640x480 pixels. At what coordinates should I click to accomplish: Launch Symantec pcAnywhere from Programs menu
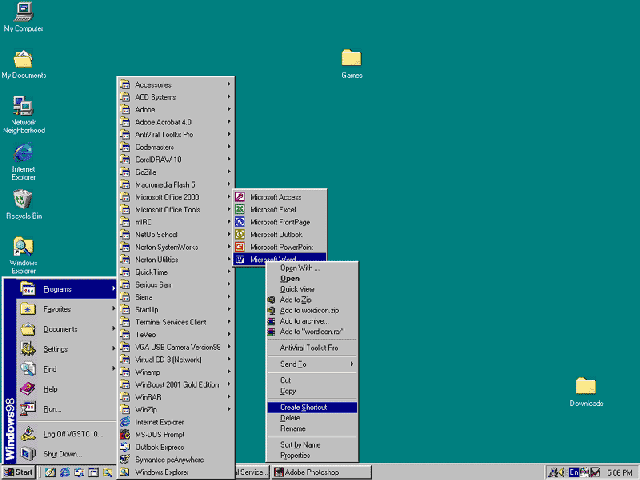tap(176, 460)
